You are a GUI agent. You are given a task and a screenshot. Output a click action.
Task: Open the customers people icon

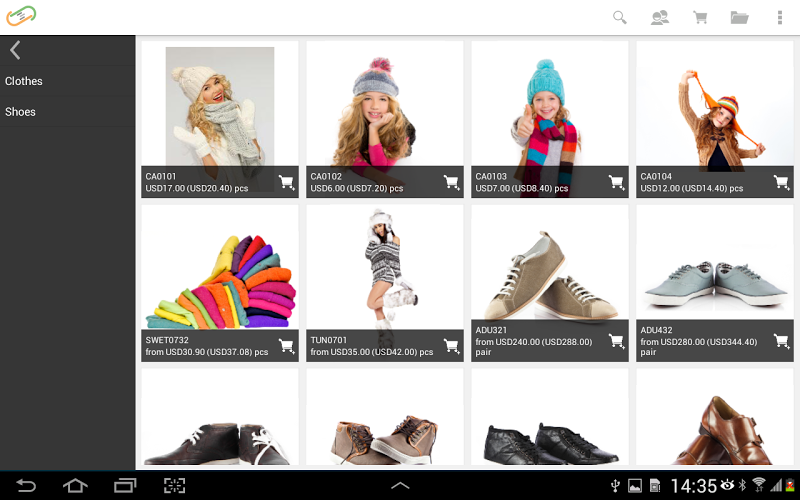click(660, 17)
